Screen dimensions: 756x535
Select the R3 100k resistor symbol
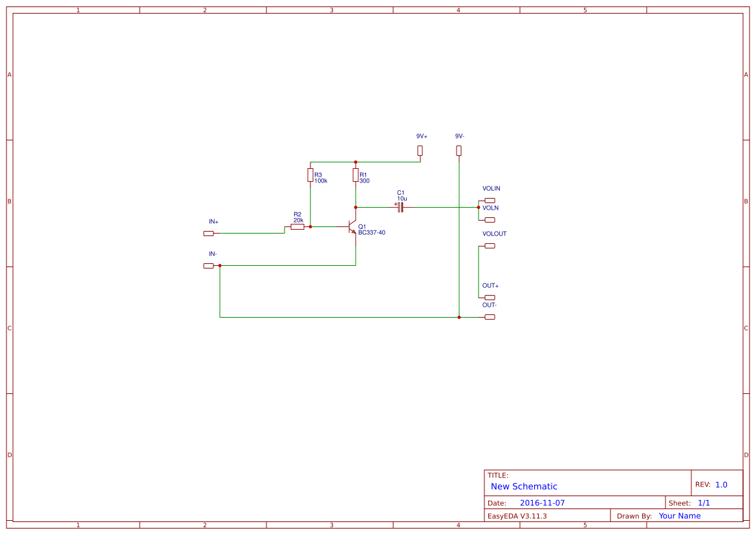(310, 175)
